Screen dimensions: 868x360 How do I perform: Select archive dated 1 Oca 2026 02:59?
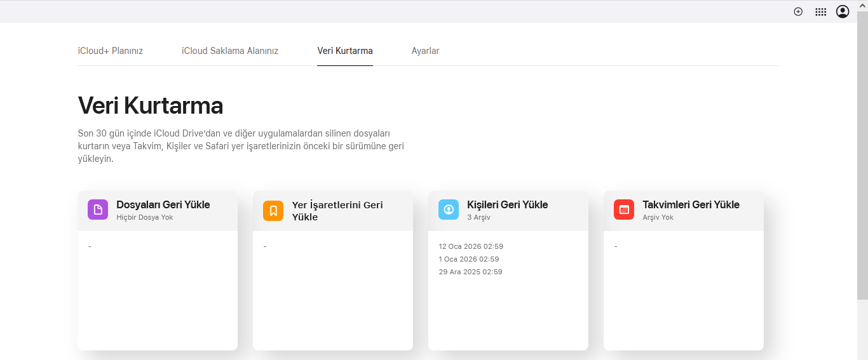[469, 259]
